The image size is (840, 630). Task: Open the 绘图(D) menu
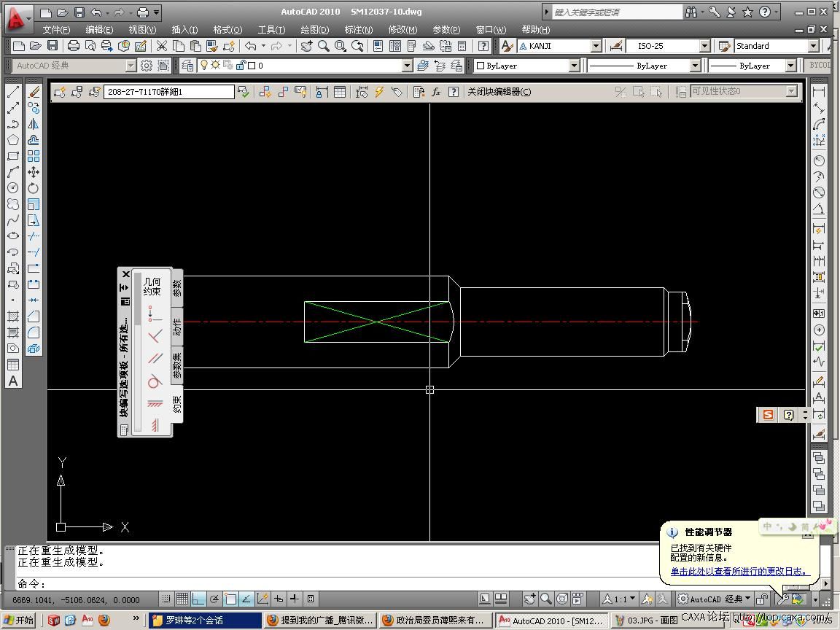(x=314, y=30)
